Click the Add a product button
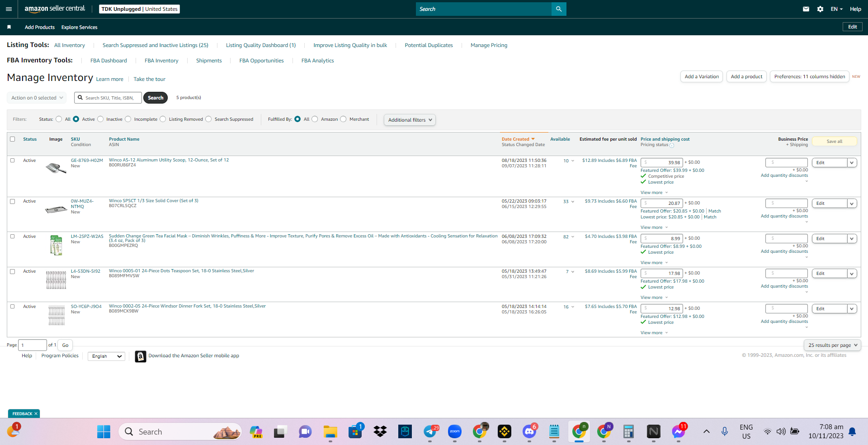 pos(746,77)
